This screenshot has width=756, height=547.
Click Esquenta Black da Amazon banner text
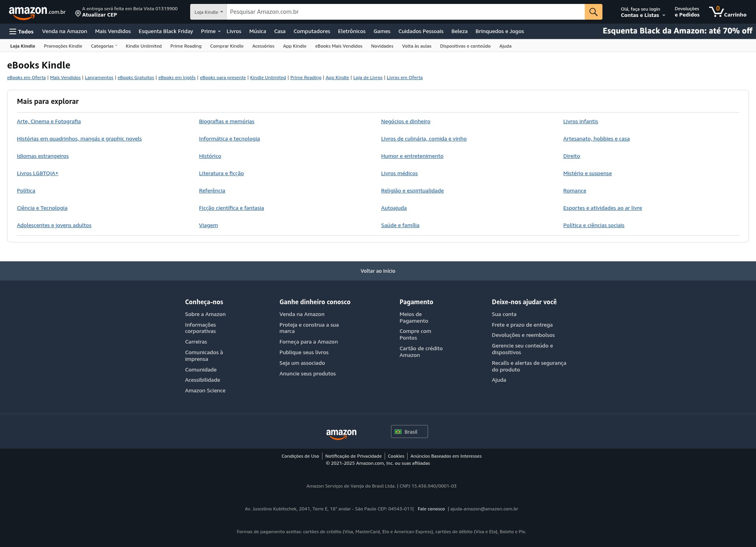[x=677, y=31]
